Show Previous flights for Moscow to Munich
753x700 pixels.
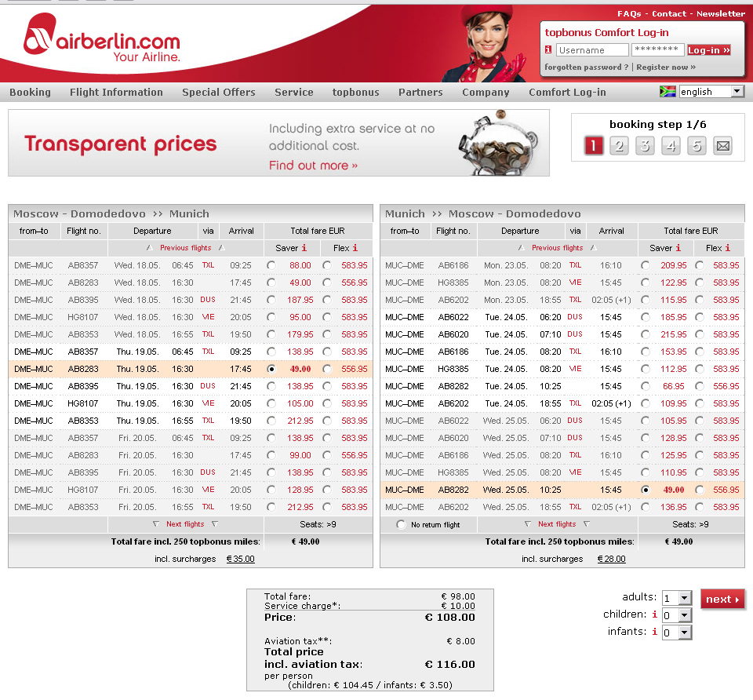tap(185, 247)
